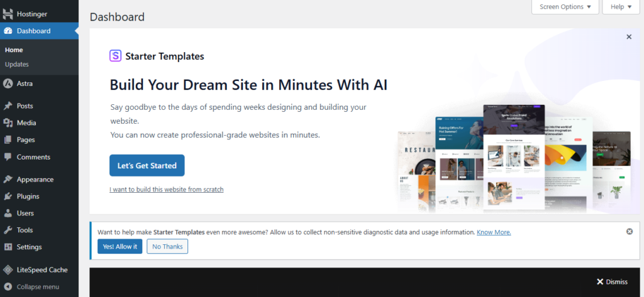Open the Know More link
The image size is (644, 297).
494,232
